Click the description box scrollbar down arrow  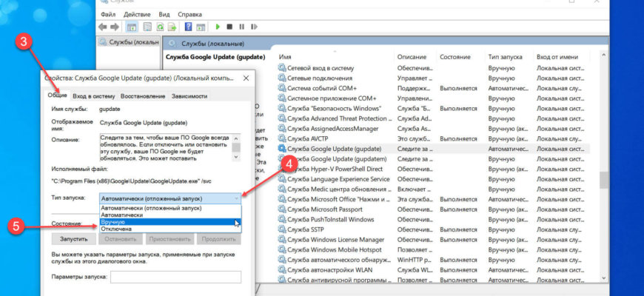pos(236,156)
